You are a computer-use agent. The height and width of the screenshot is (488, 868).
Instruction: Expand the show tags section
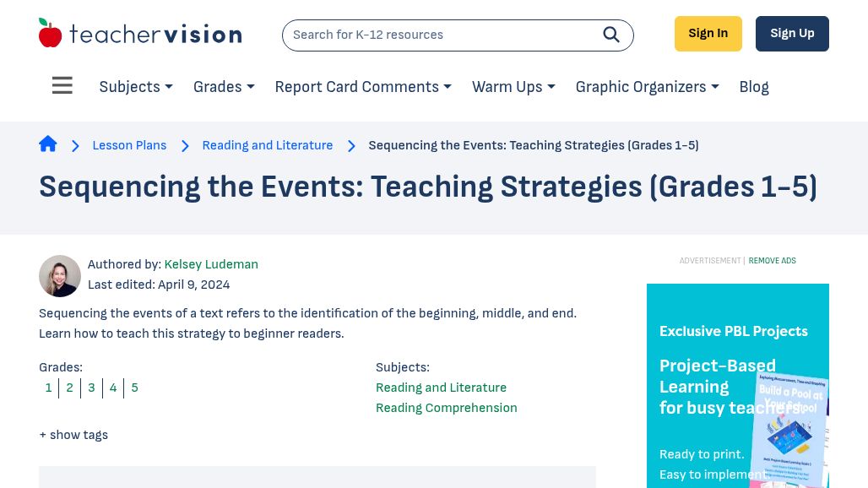(x=73, y=435)
